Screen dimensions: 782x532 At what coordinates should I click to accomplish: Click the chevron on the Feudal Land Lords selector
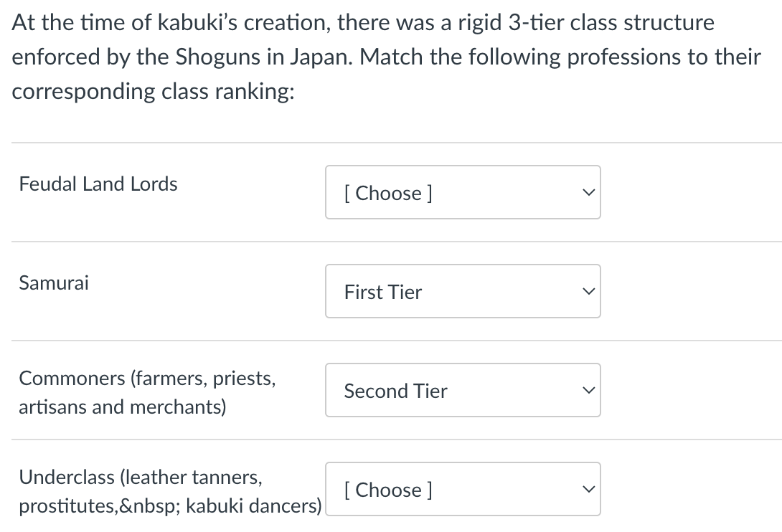tap(588, 192)
